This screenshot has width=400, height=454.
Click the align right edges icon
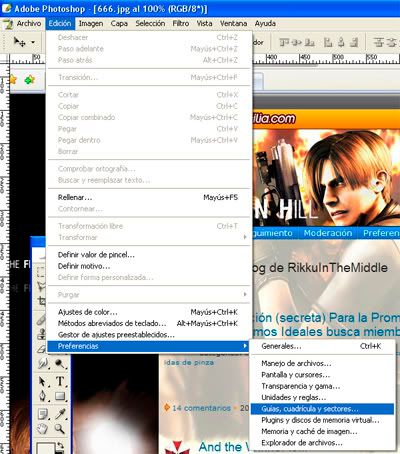point(354,42)
